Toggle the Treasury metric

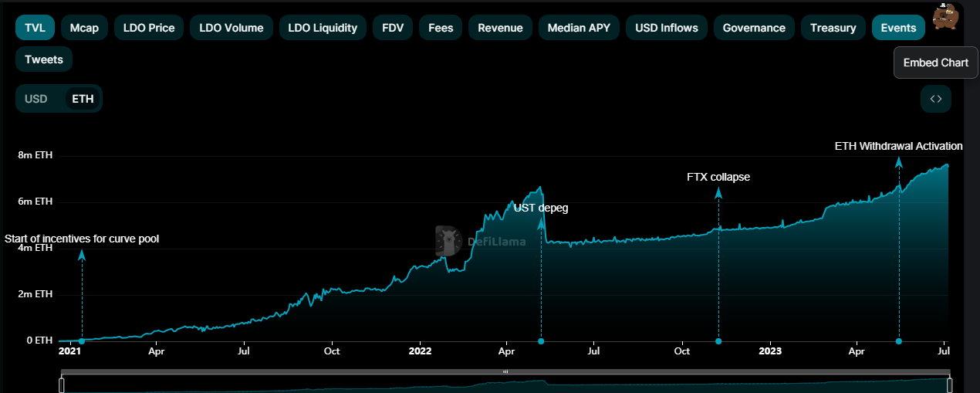coord(833,28)
